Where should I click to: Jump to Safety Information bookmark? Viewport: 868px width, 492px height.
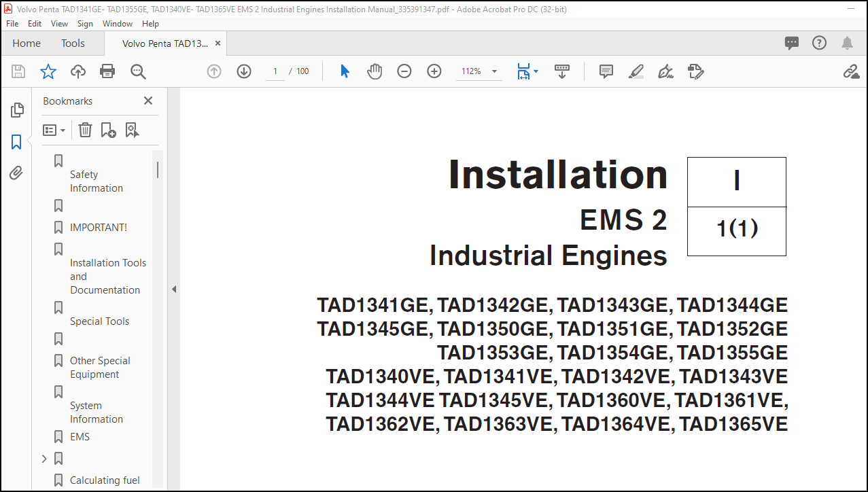97,181
